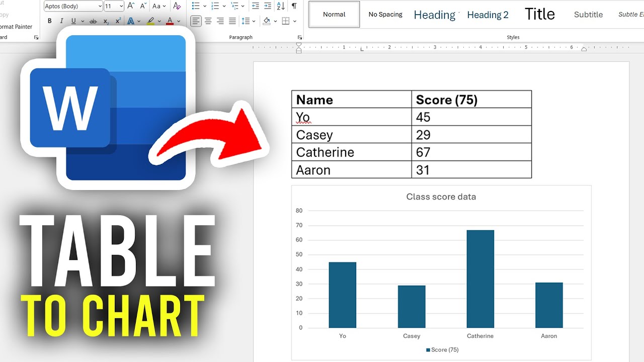The width and height of the screenshot is (644, 362).
Task: Click the Casey table cell
Action: (351, 135)
